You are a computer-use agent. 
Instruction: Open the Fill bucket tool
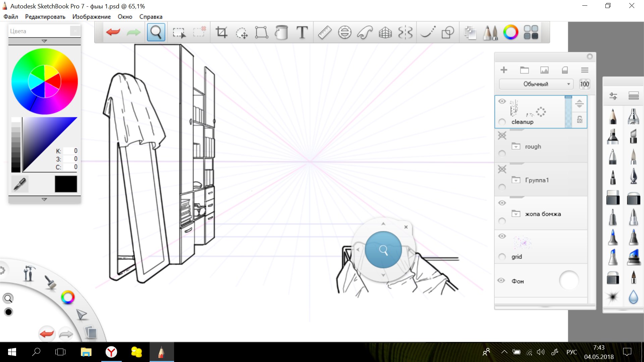coord(282,32)
